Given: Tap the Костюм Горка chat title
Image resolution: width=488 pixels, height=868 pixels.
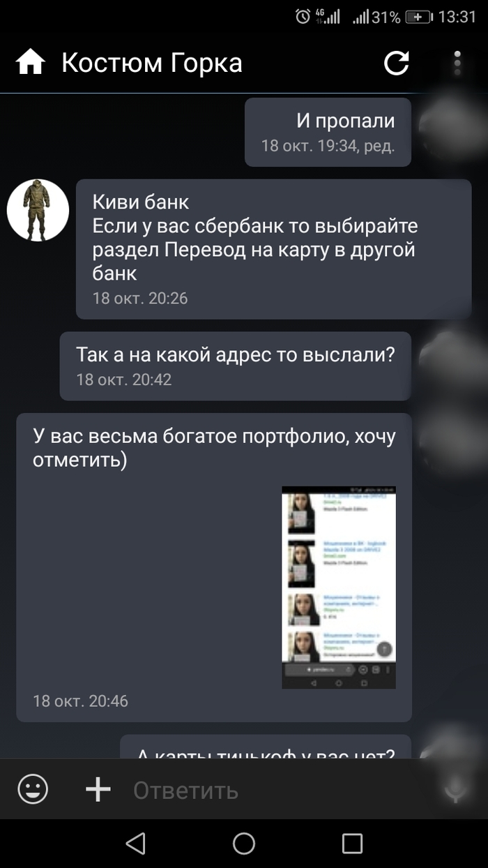Looking at the screenshot, I should (152, 63).
